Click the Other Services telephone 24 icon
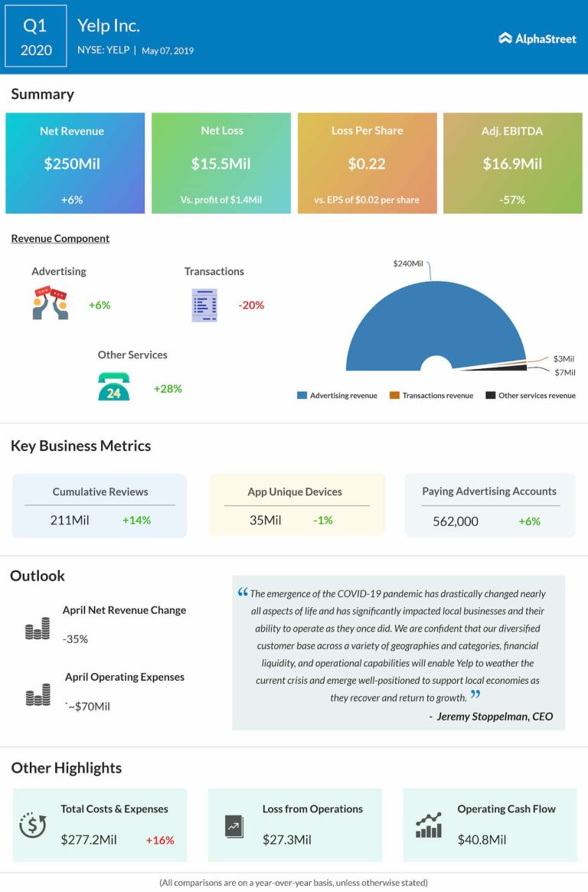 coord(113,387)
